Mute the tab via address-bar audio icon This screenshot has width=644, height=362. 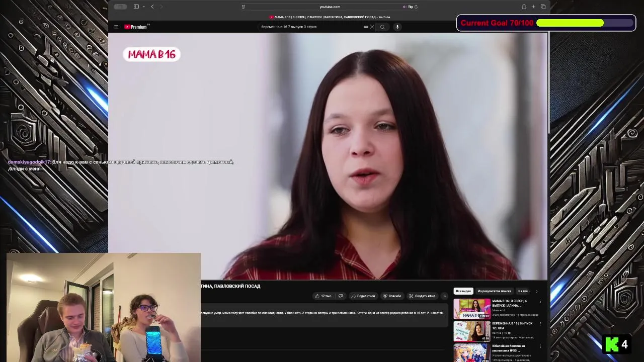[405, 7]
